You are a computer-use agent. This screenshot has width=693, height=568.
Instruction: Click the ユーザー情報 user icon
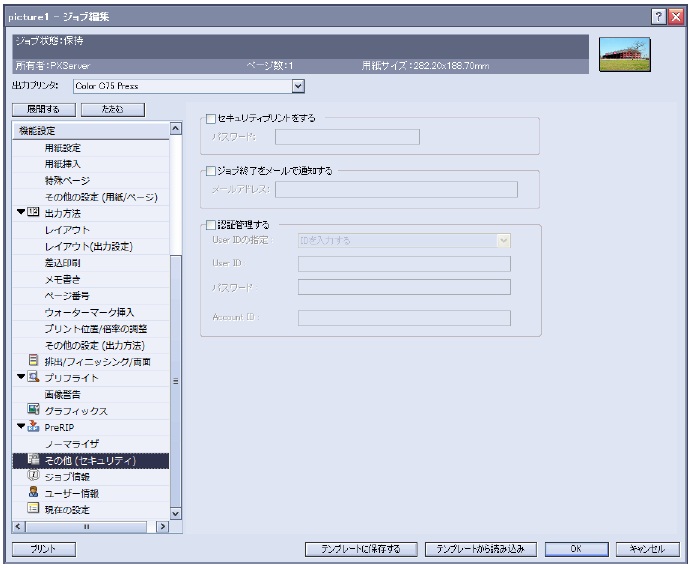(x=33, y=493)
